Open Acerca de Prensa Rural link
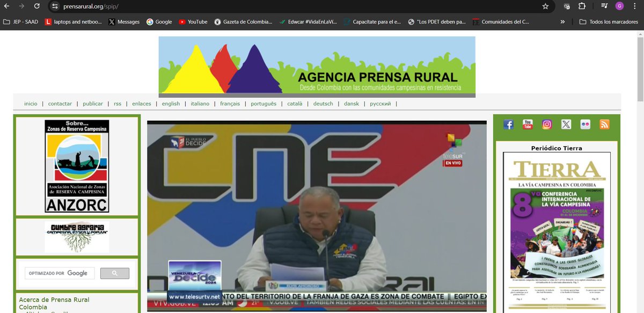 54,300
